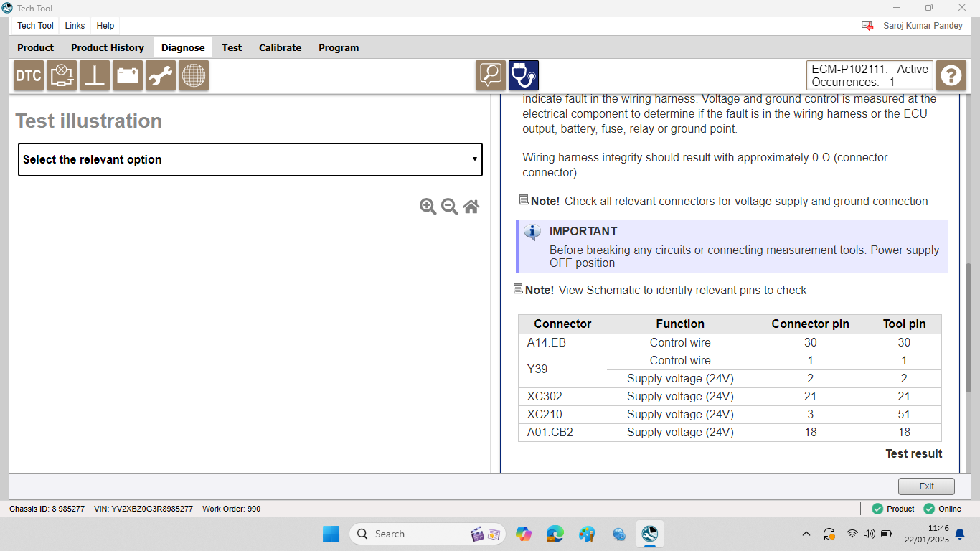Select the ground point (inverted T) icon
980x551 pixels.
pos(95,75)
